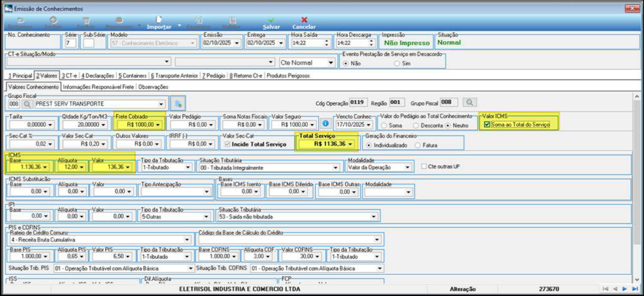Click the document icon right of PREST SERV TRANSPORTE
Viewport: 644px width, 296px height.
click(x=178, y=104)
